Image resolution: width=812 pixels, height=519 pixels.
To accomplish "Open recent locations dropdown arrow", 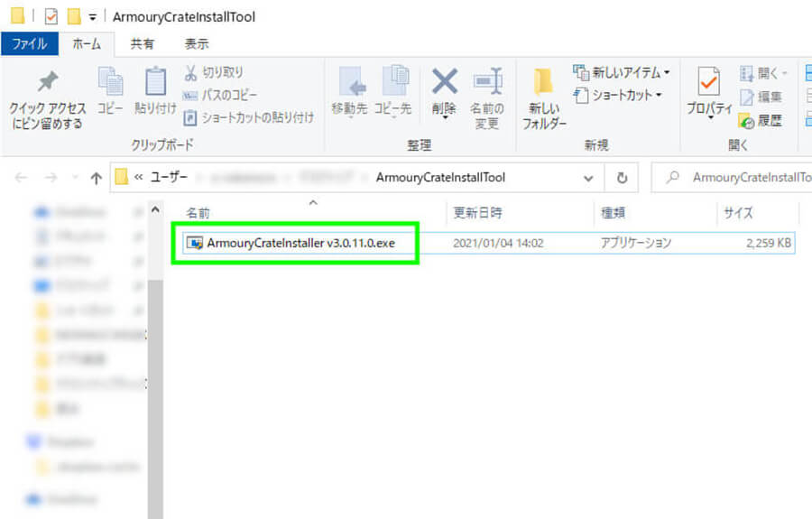I will [75, 178].
